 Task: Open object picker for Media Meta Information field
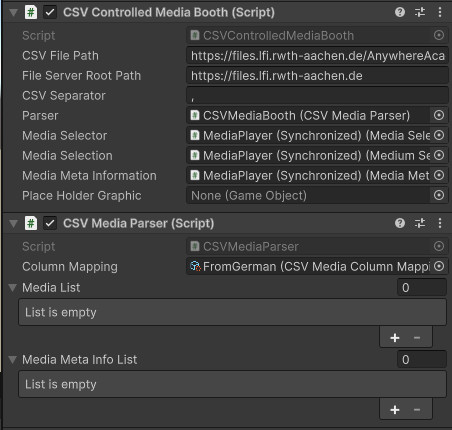(439, 175)
